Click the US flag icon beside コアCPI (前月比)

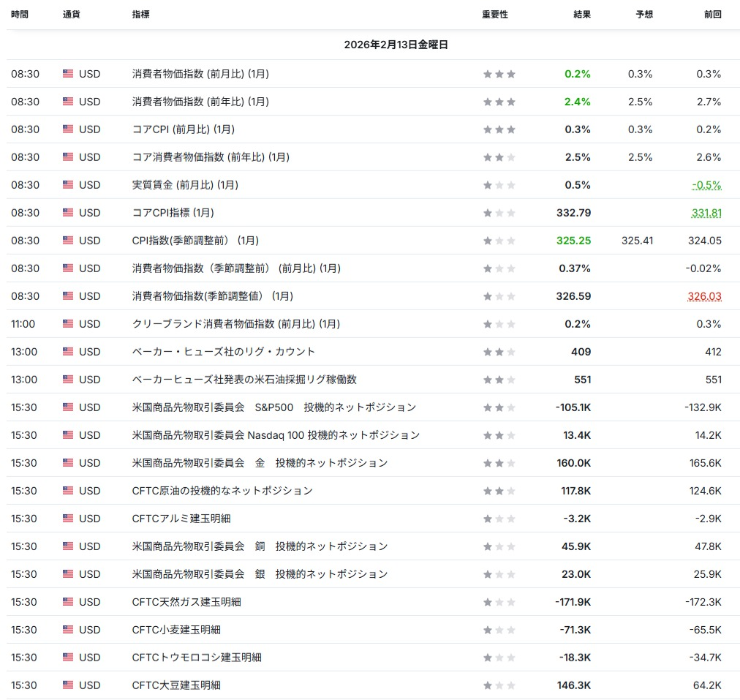68,129
